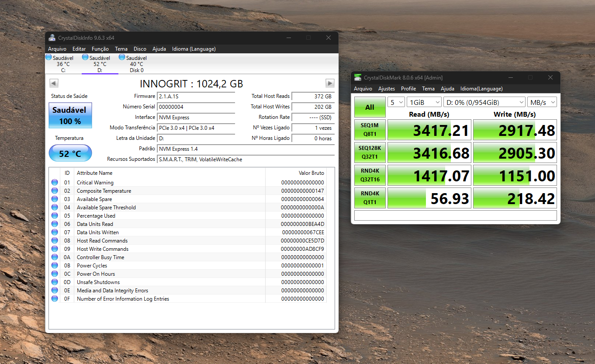Run the RND4K Q1T1 test
Viewport: 595px width, 364px height.
[370, 198]
